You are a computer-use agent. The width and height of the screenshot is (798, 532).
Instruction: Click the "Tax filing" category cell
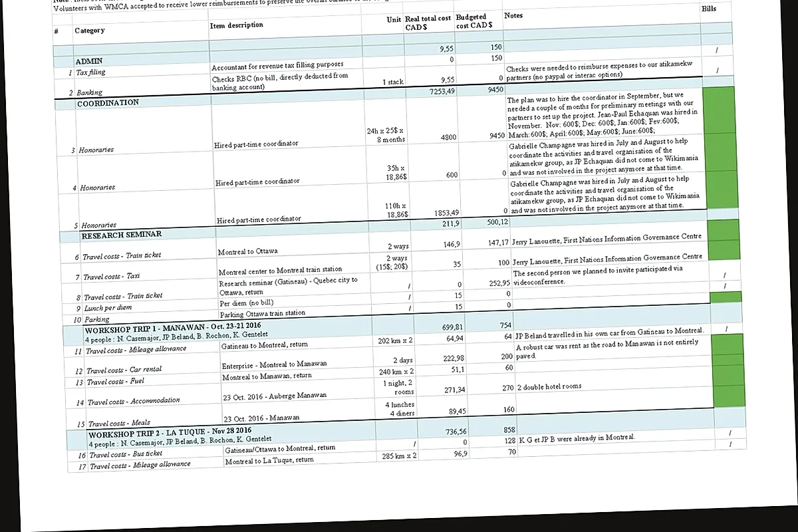pos(90,72)
